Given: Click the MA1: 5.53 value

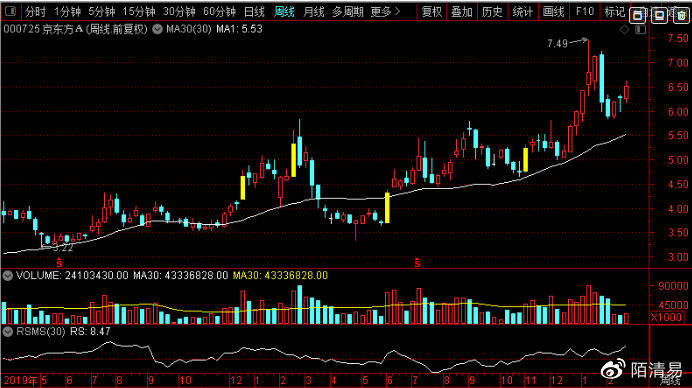Looking at the screenshot, I should (x=239, y=30).
